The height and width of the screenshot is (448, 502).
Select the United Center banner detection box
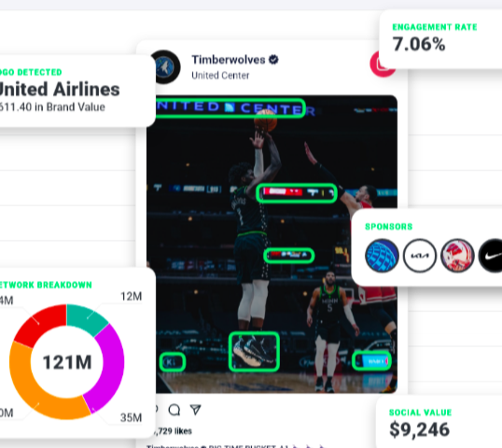click(230, 108)
